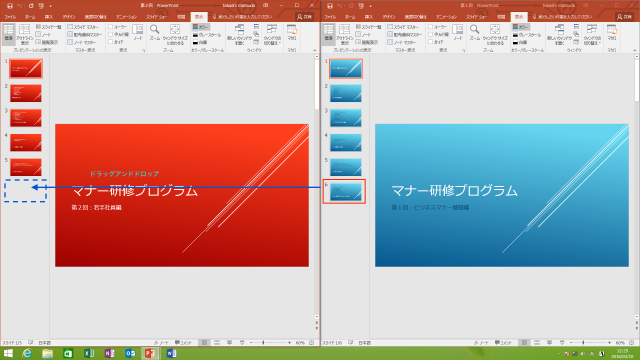This screenshot has width=640, height=360.
Task: Open the Animations tab in the blue presentation window
Action: (446, 17)
